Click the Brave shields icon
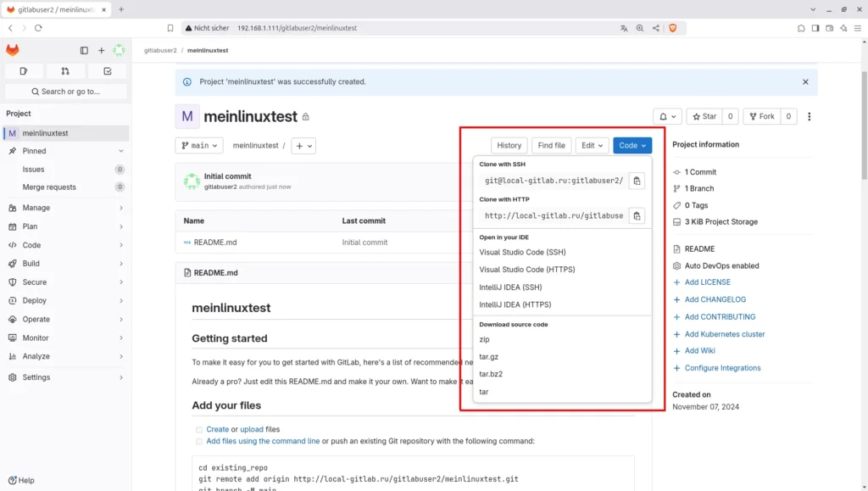868x491 pixels. 673,28
